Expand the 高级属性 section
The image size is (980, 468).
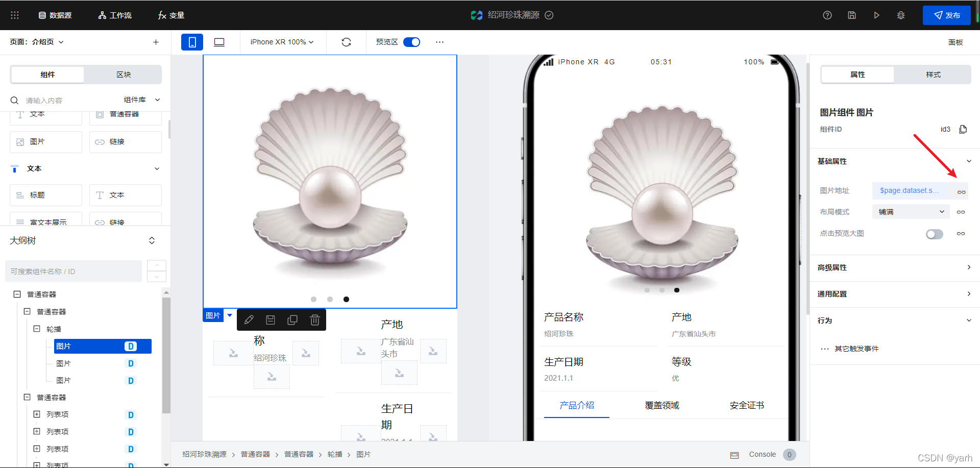[x=969, y=267]
